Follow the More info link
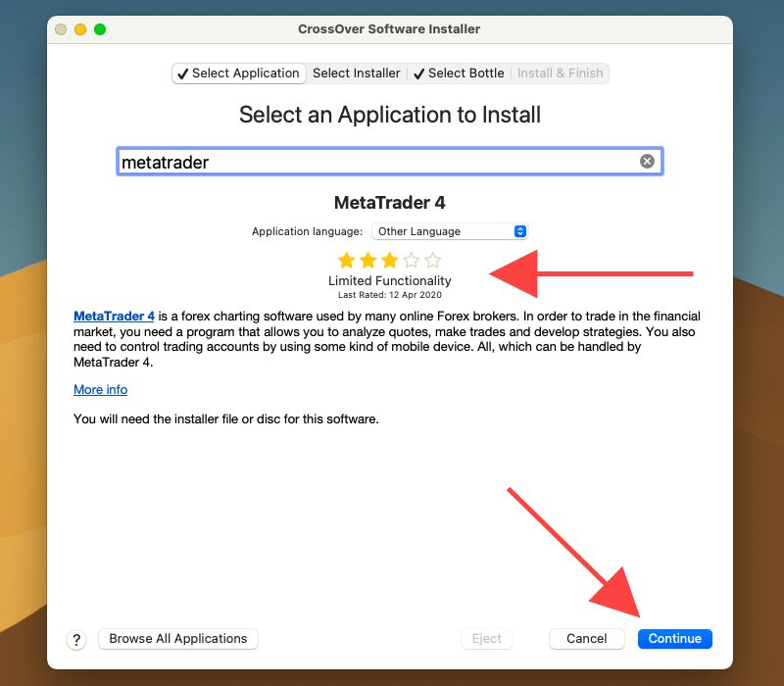Screen dimensions: 784x686 [100, 389]
